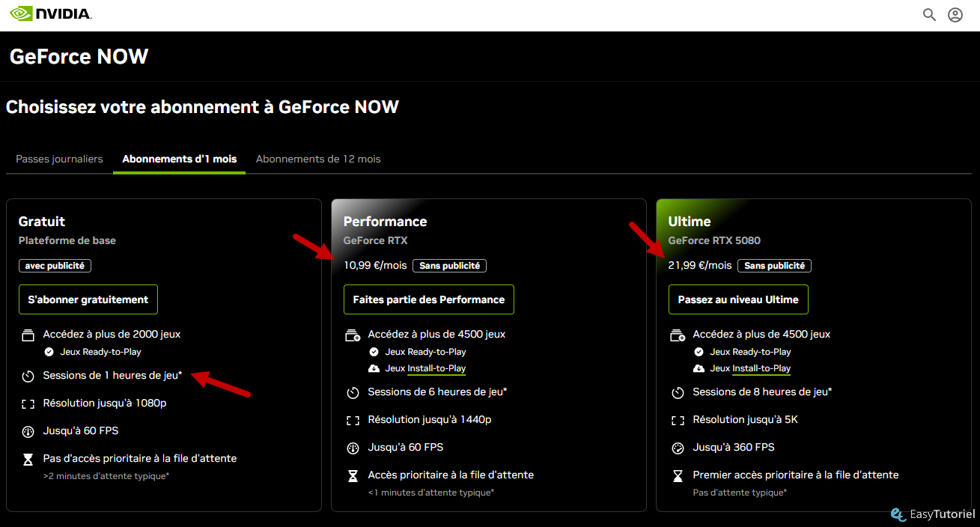Select the Abonnements d'1 mois tab
Viewport: 980px width, 527px height.
pyautogui.click(x=180, y=159)
